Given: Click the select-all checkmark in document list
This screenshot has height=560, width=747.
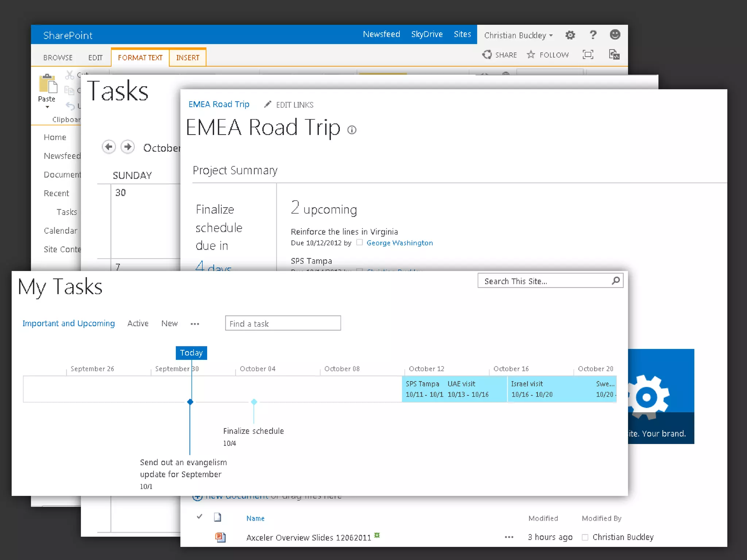Looking at the screenshot, I should [200, 517].
